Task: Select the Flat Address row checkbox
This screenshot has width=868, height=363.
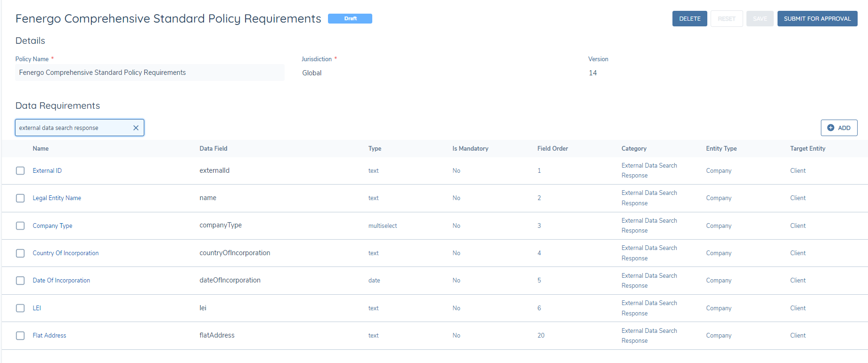Action: pos(20,336)
